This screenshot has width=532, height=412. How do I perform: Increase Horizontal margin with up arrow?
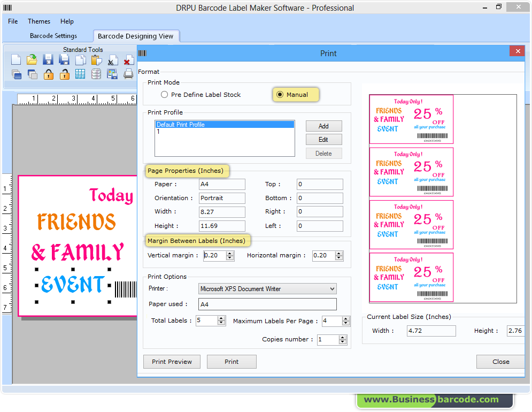click(x=339, y=254)
